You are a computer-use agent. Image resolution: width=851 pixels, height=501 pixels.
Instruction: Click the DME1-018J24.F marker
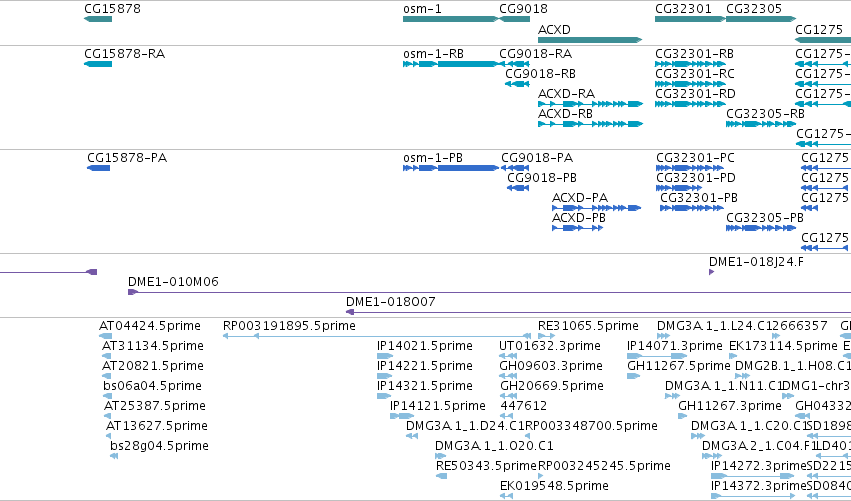712,272
